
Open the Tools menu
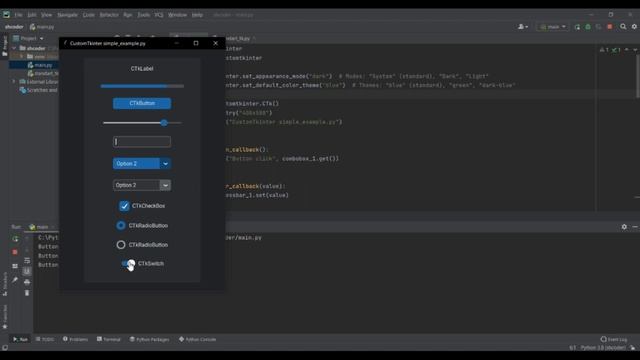coord(143,15)
